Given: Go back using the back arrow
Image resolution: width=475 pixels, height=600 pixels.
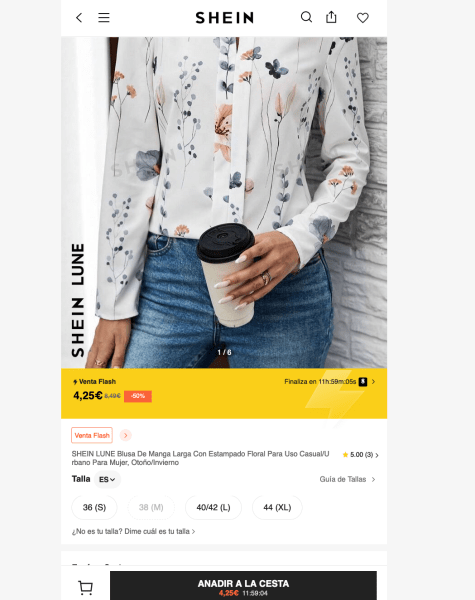Looking at the screenshot, I should point(79,18).
